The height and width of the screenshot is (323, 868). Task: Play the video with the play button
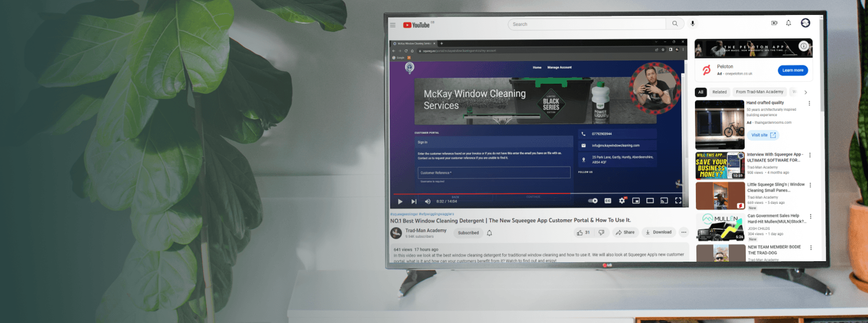tap(400, 201)
